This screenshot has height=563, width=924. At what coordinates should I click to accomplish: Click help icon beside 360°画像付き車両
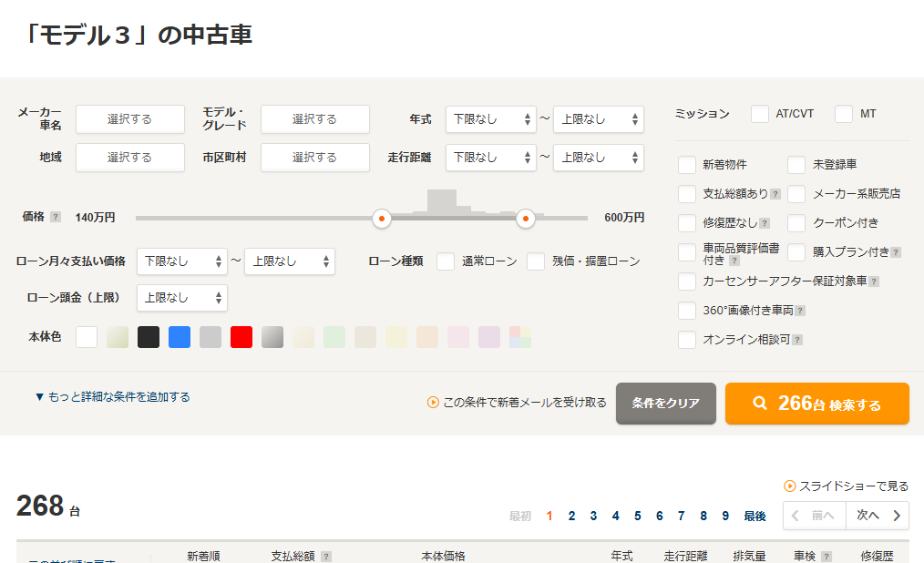tap(800, 311)
